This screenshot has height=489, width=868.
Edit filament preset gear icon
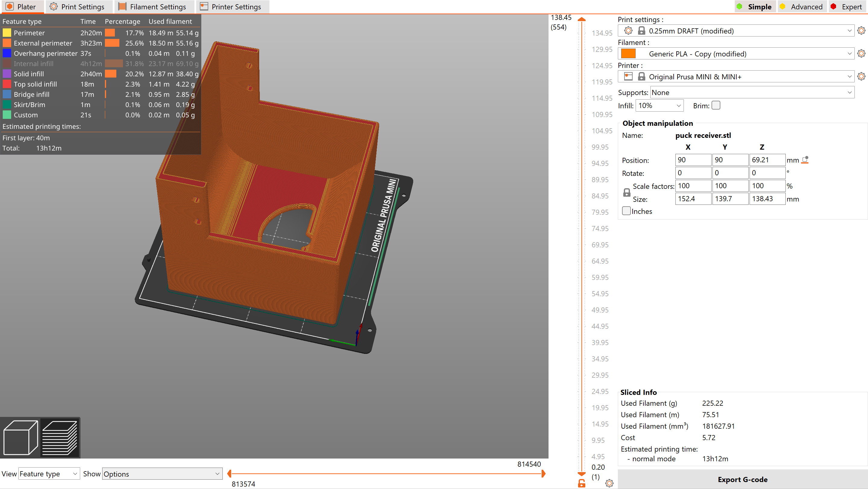click(x=861, y=54)
